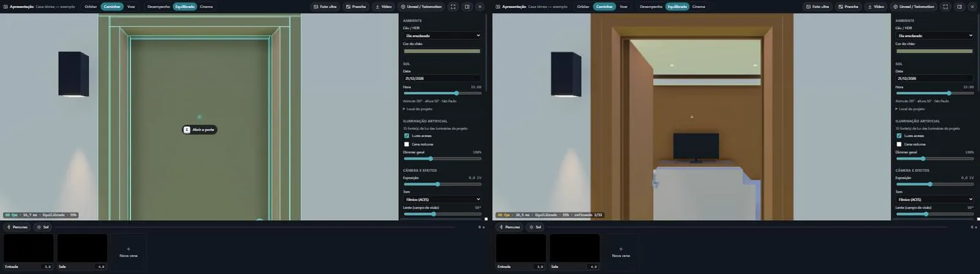Adjust Dimmer geral slider in left window
This screenshot has height=274, width=980.
(x=442, y=158)
